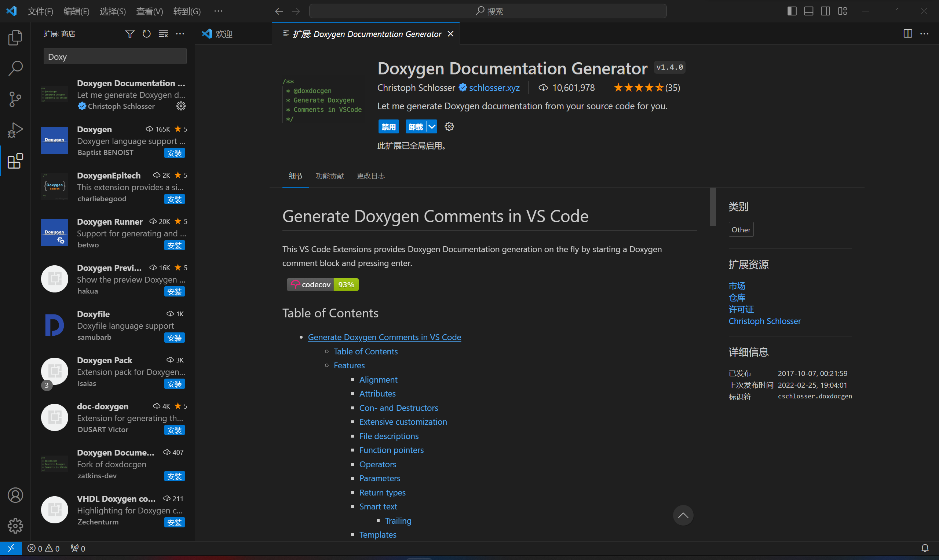Screen dimensions: 939x560
Task: Open extension settings gear beside uninstall button
Action: (449, 126)
